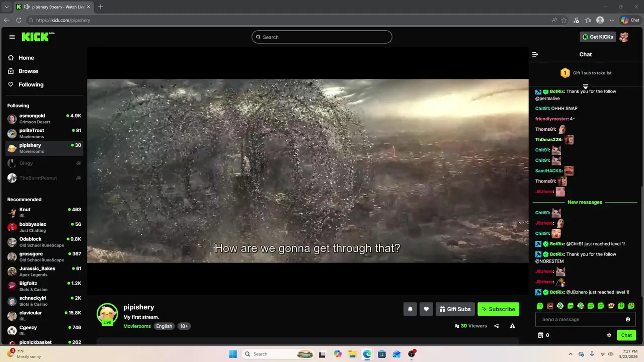644x362 pixels.
Task: Open recommended channel Odablock
Action: click(44, 242)
